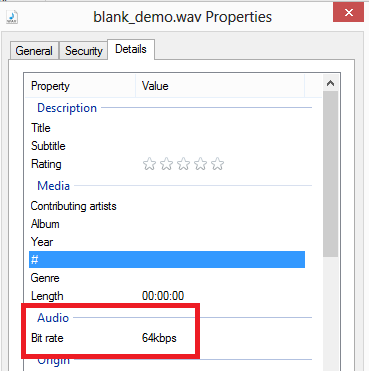This screenshot has width=369, height=371.
Task: Click the scrollbar up arrow
Action: tap(330, 83)
